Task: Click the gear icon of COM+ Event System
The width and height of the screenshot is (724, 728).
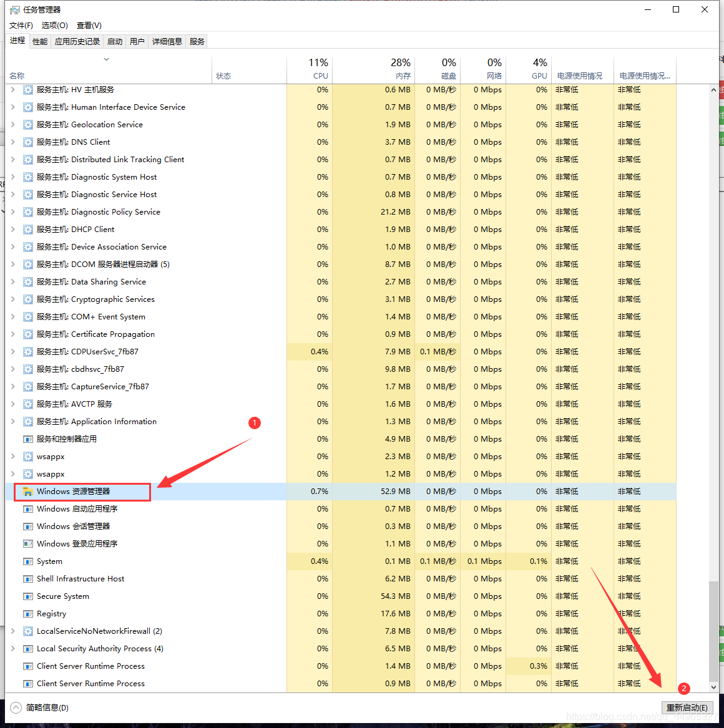Action: (28, 317)
